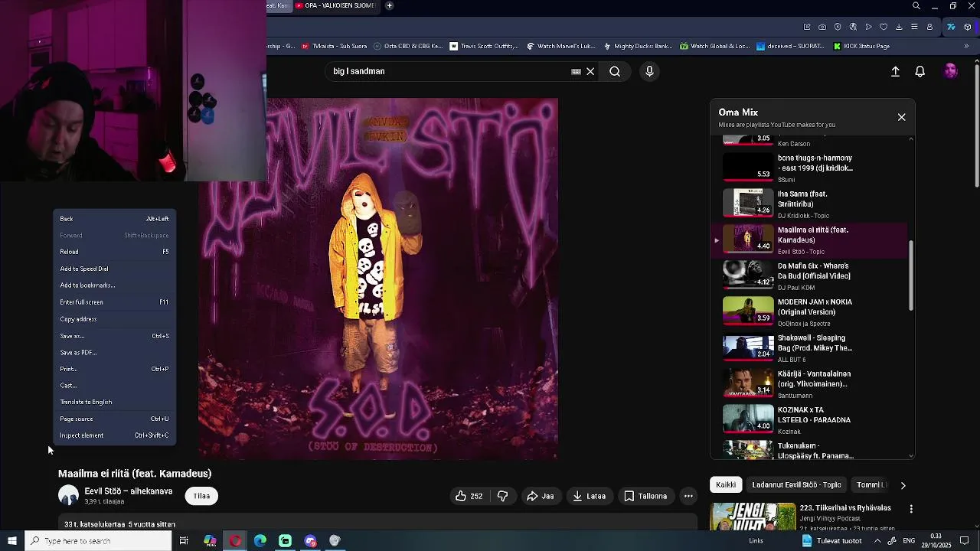
Task: Click the browser snapshot camera icon
Action: pyautogui.click(x=822, y=27)
